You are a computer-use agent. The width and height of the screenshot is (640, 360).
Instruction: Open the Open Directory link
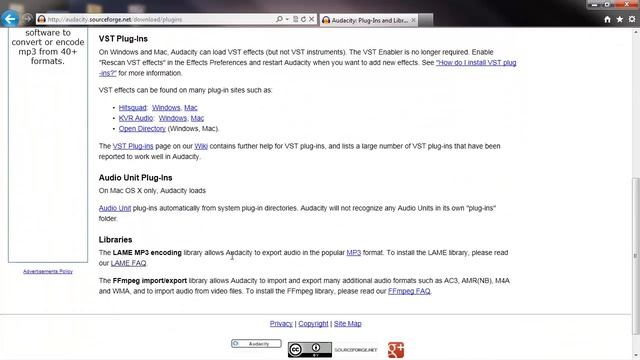click(142, 129)
